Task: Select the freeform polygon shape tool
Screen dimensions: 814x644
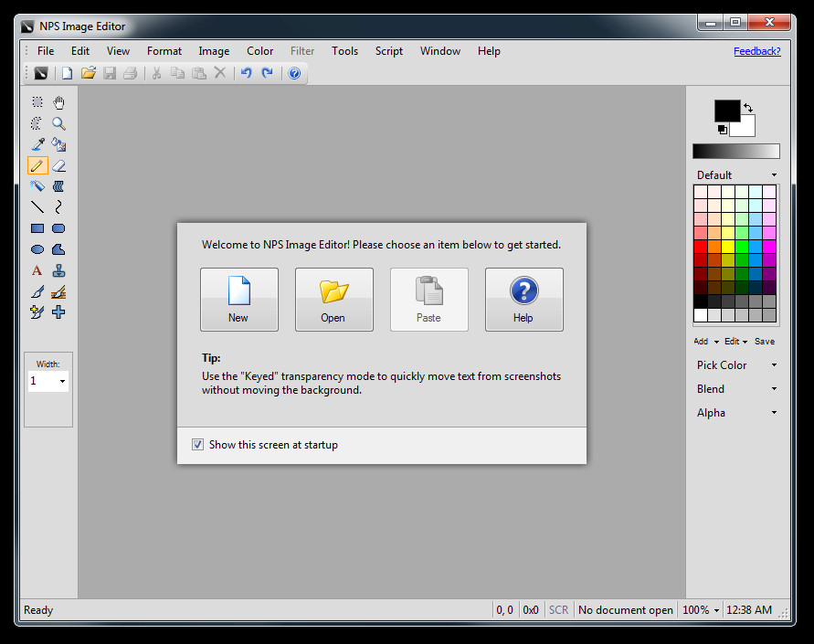Action: pyautogui.click(x=58, y=249)
